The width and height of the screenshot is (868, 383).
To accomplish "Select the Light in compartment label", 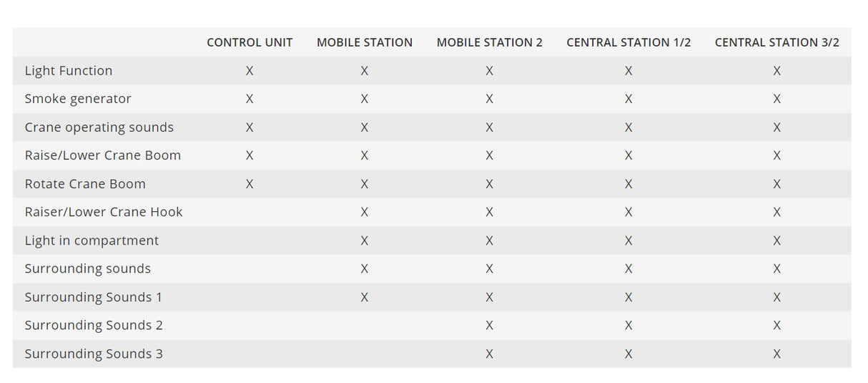I will pos(92,241).
